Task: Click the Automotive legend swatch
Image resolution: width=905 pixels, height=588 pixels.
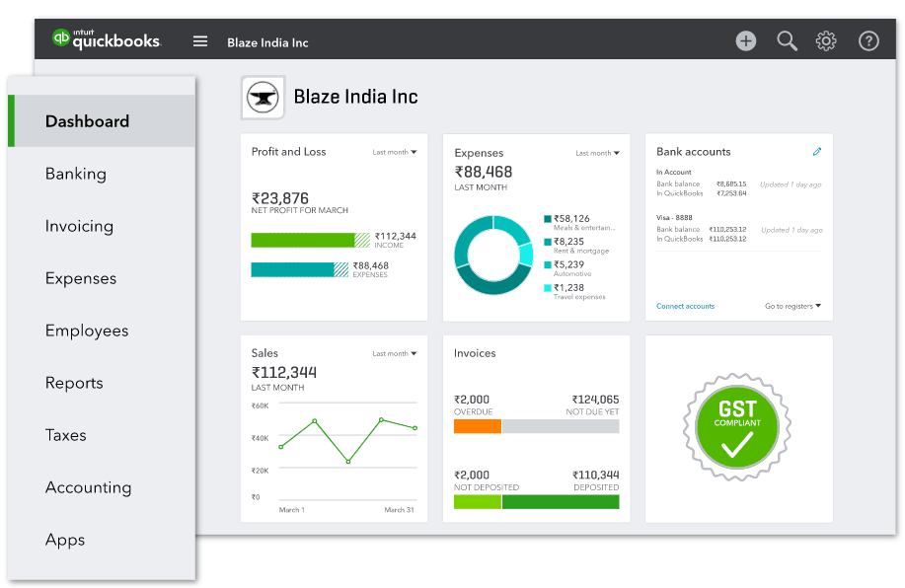Action: 547,264
